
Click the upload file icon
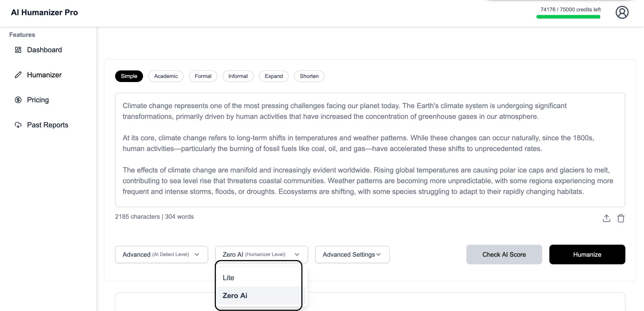(606, 218)
